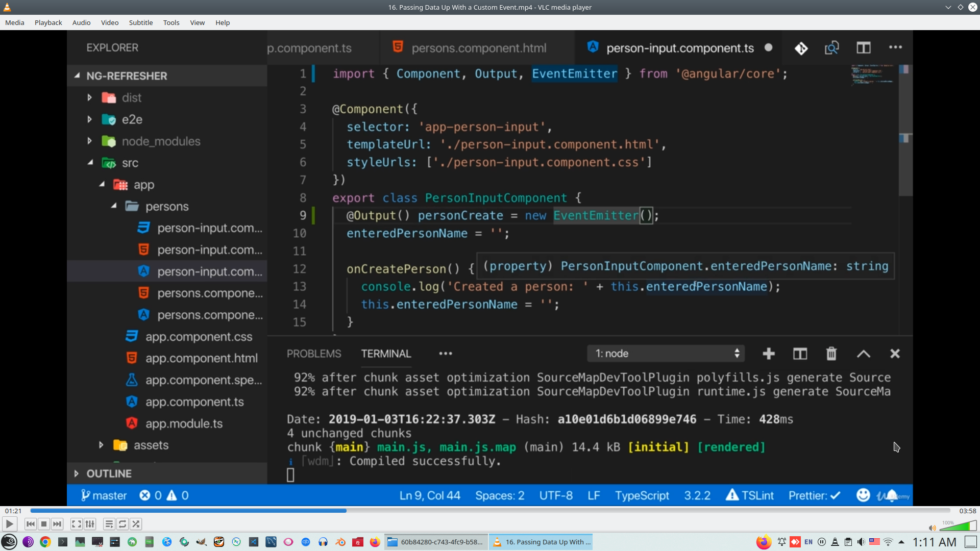Open extended settings equalizer icon
Image resolution: width=980 pixels, height=551 pixels.
[x=90, y=524]
